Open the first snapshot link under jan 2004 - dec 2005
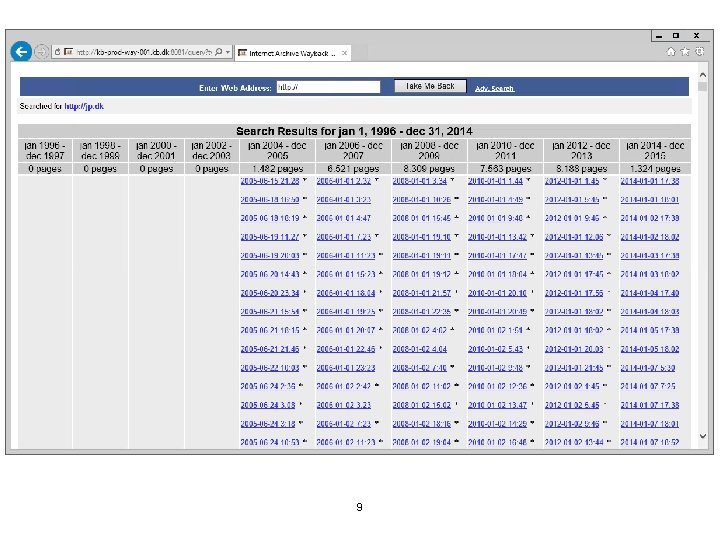The width and height of the screenshot is (720, 540). point(270,181)
